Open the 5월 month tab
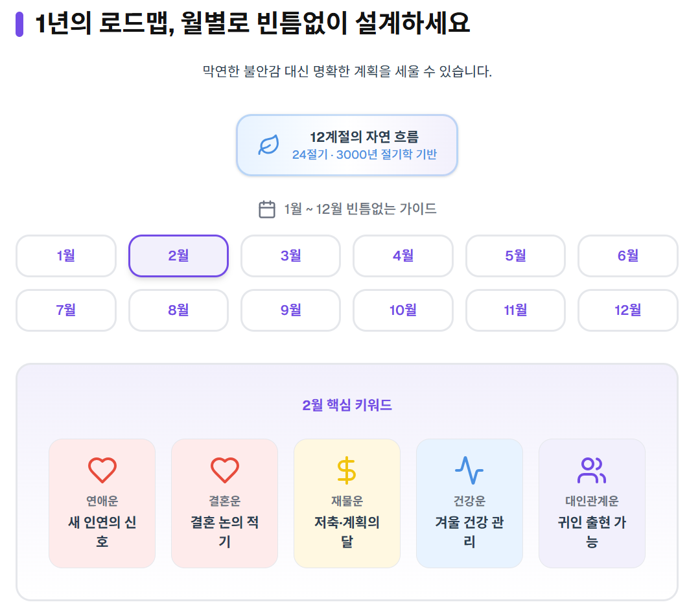The image size is (700, 611). coord(515,256)
